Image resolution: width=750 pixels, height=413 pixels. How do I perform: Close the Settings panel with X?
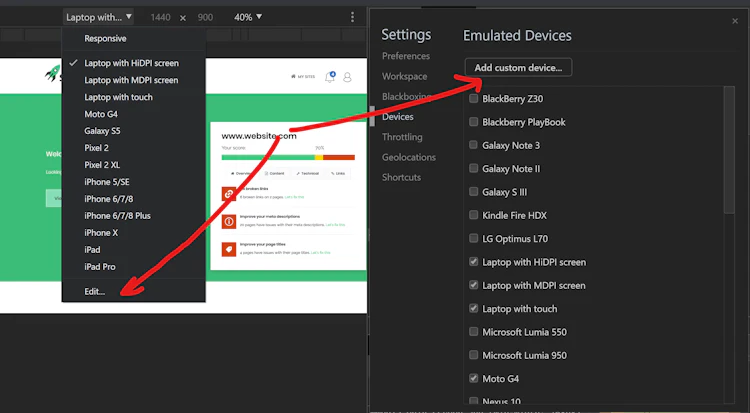pyautogui.click(x=735, y=21)
